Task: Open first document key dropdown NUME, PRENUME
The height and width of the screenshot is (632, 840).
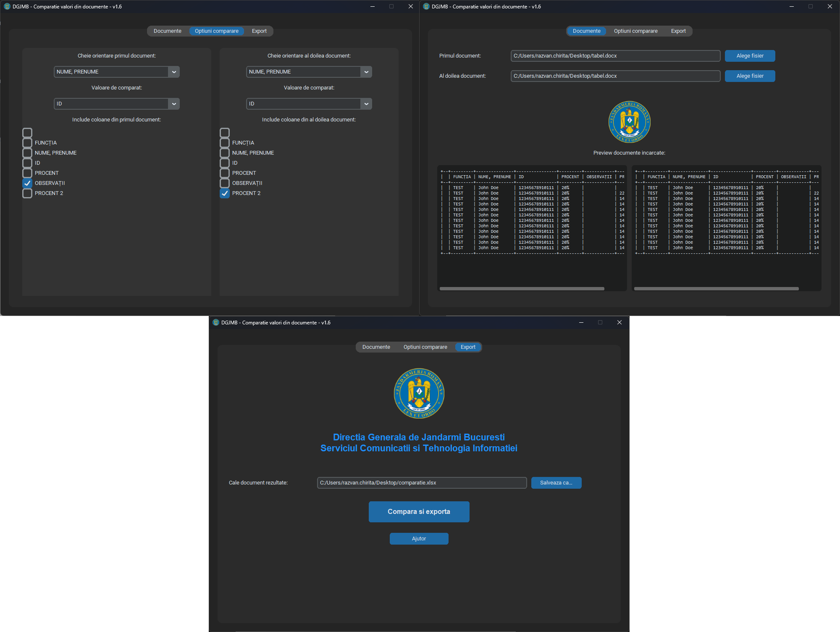Action: pyautogui.click(x=116, y=72)
